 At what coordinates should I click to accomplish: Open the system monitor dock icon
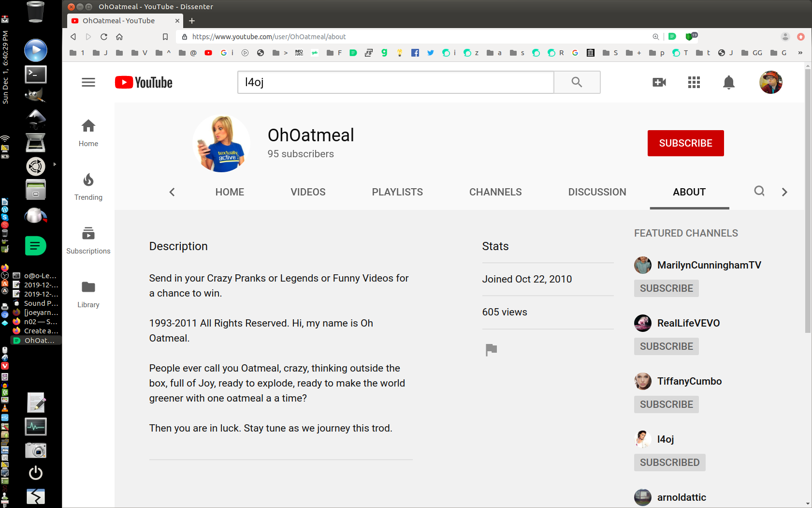36,427
